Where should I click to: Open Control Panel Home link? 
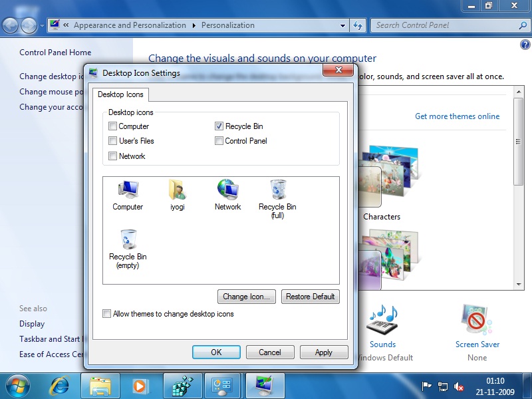coord(55,53)
